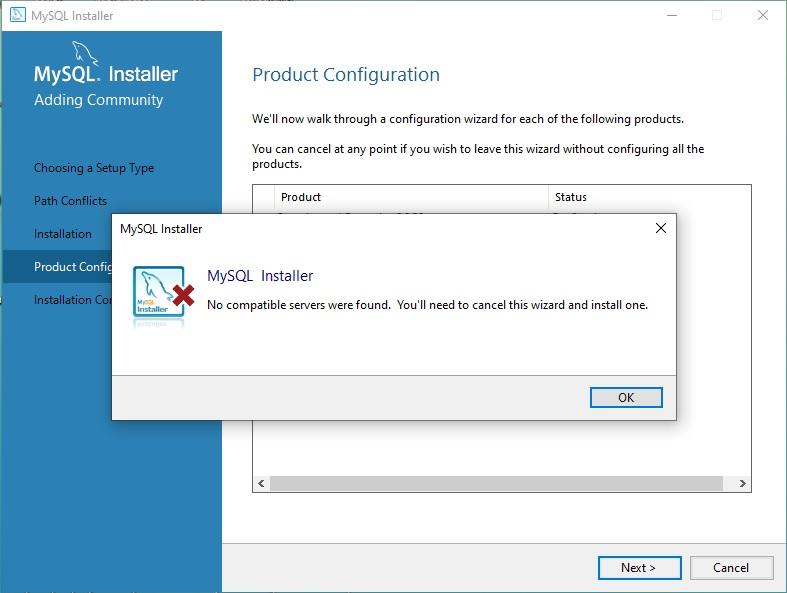Select the Product Configuration step in the sidebar
Image resolution: width=787 pixels, height=593 pixels.
(x=73, y=267)
